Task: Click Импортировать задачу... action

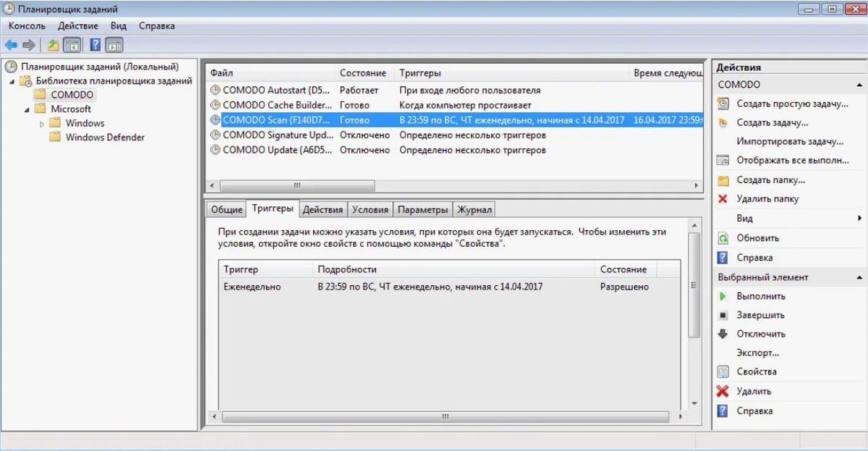Action: 790,142
